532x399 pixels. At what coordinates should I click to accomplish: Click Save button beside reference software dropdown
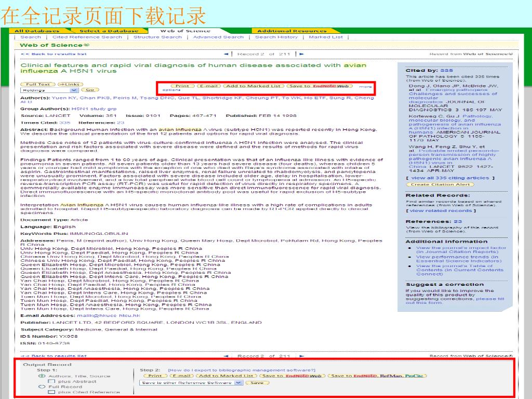tap(257, 383)
